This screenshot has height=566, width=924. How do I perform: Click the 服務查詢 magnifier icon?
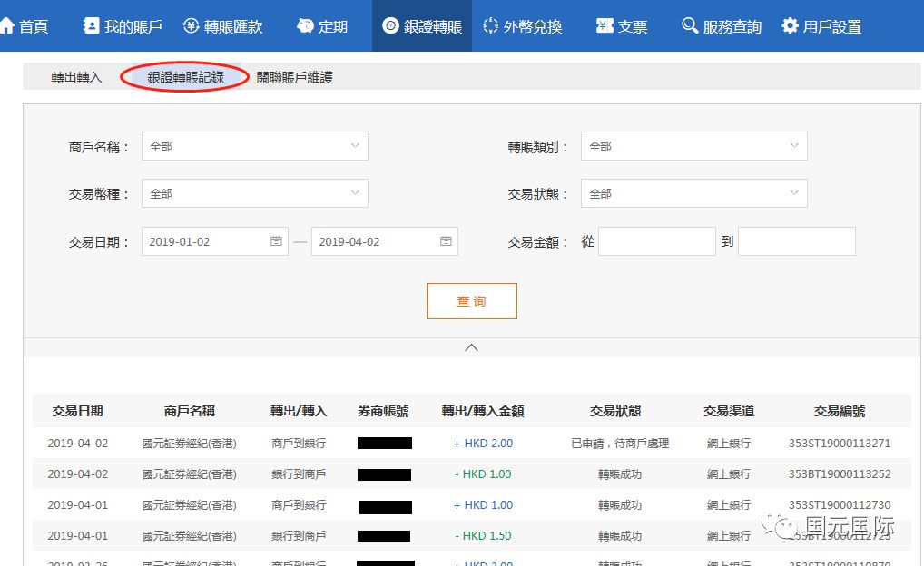pyautogui.click(x=690, y=25)
